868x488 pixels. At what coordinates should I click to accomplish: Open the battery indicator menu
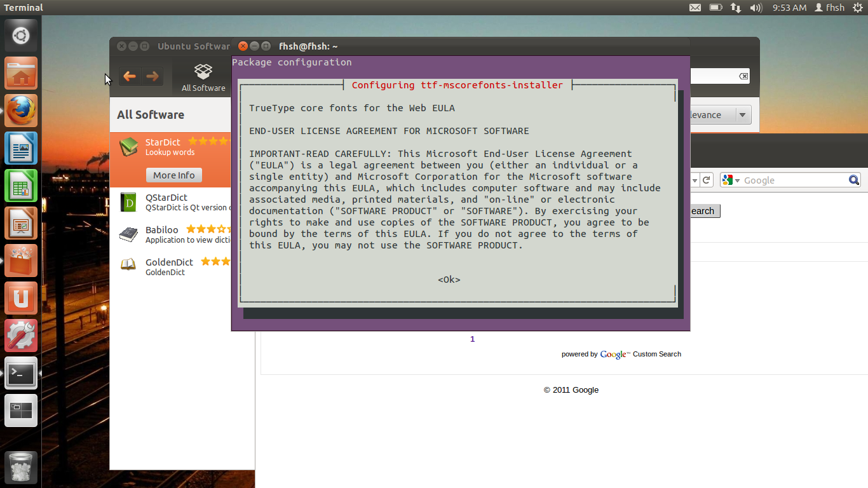(x=715, y=8)
